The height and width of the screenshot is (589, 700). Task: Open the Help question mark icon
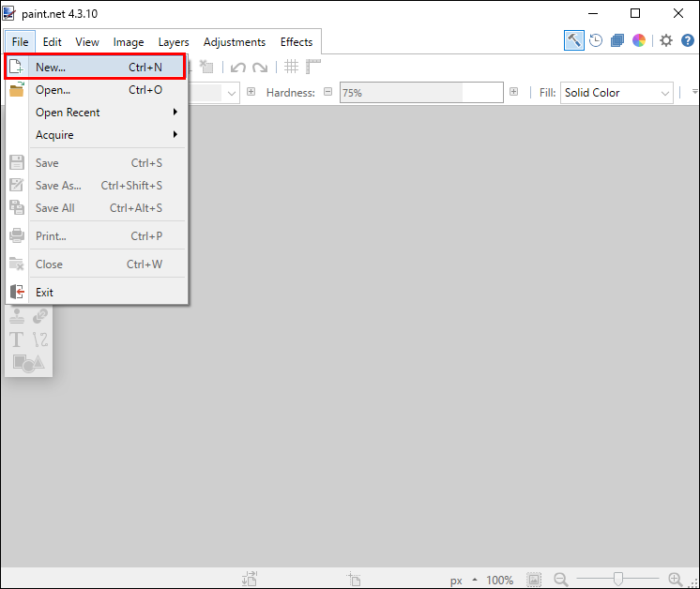click(x=688, y=40)
